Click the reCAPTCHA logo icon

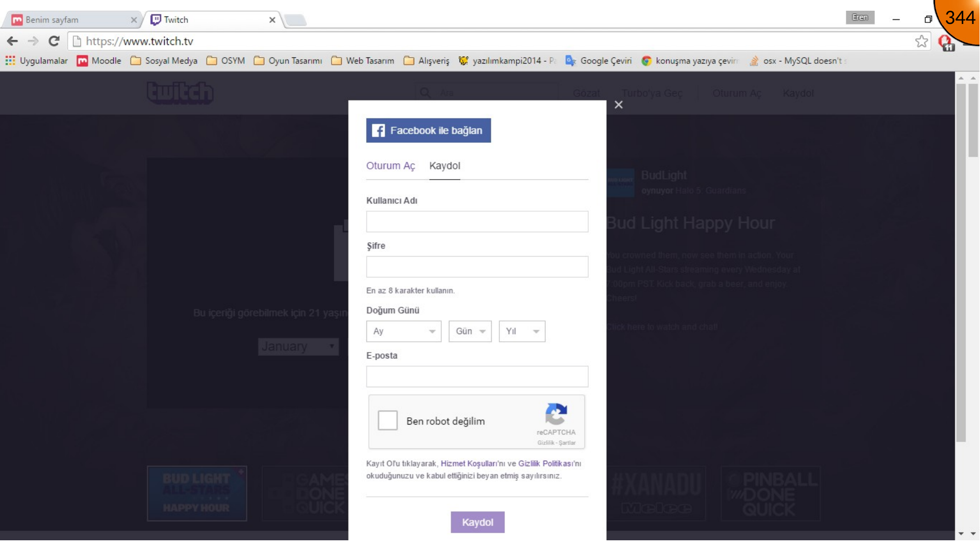pos(556,414)
